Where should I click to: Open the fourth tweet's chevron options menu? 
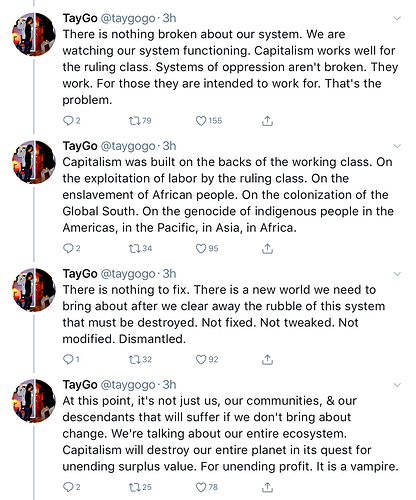coord(397,385)
